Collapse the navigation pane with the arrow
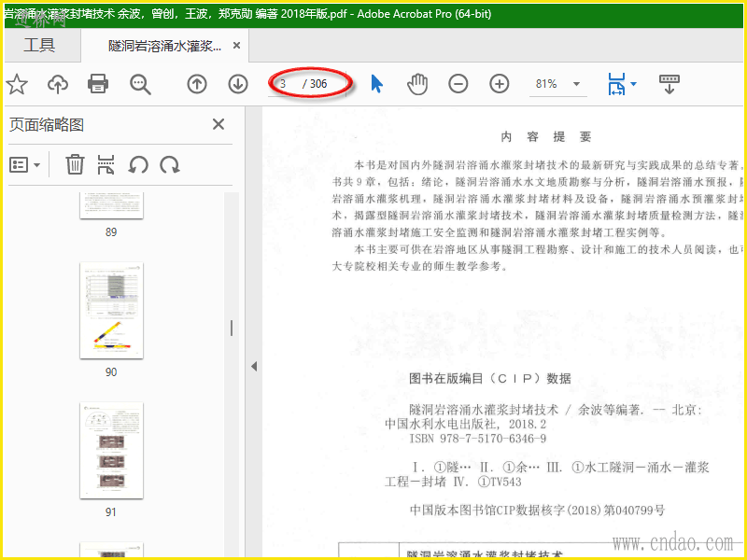This screenshot has width=747, height=560. pyautogui.click(x=254, y=366)
